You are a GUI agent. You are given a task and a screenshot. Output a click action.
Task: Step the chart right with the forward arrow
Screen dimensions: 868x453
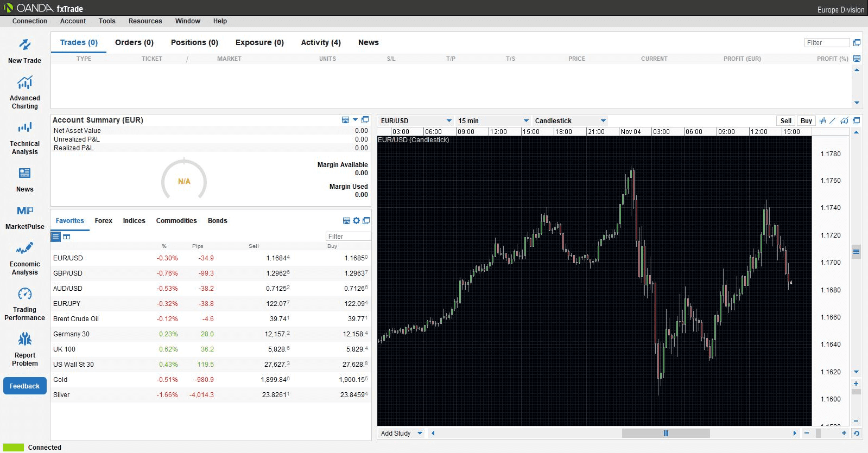[x=795, y=433]
